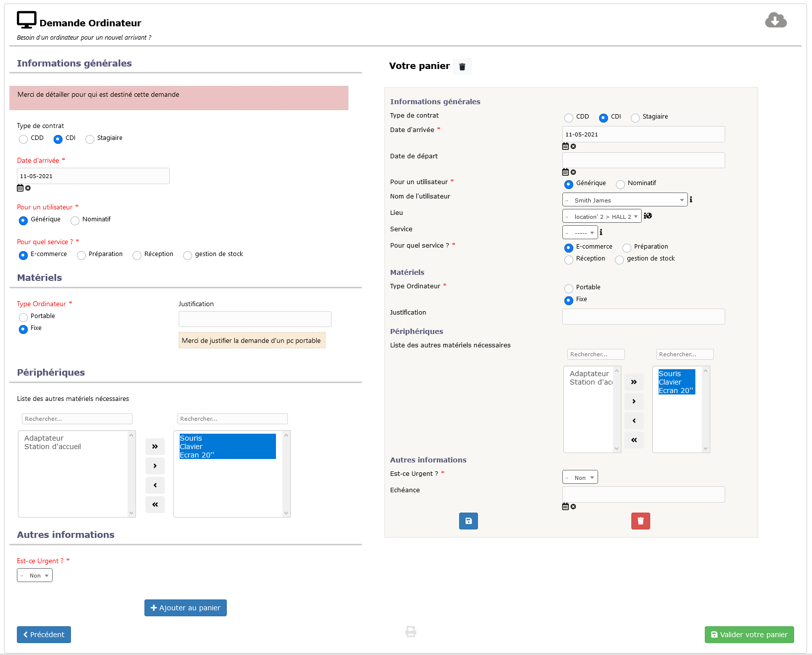This screenshot has width=812, height=655.
Task: Select gestion de stock in cart panel
Action: click(x=619, y=260)
